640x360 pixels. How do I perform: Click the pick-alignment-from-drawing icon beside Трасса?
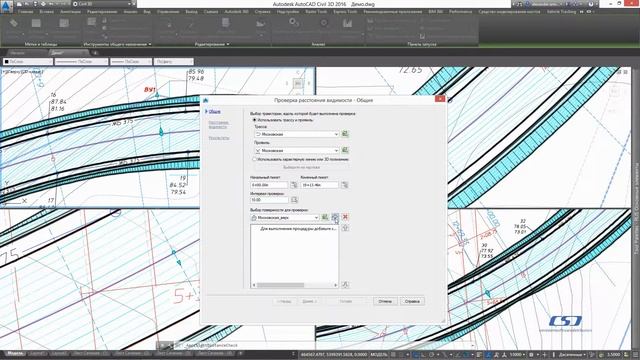[345, 134]
